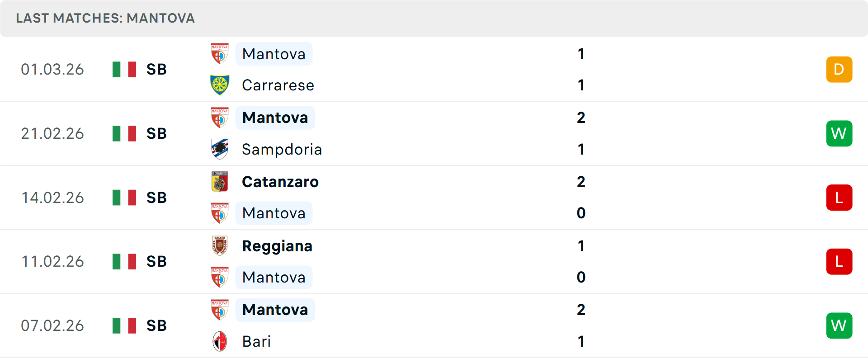Click Mantova crest in the Carrarese match
868x358 pixels.
[x=220, y=54]
